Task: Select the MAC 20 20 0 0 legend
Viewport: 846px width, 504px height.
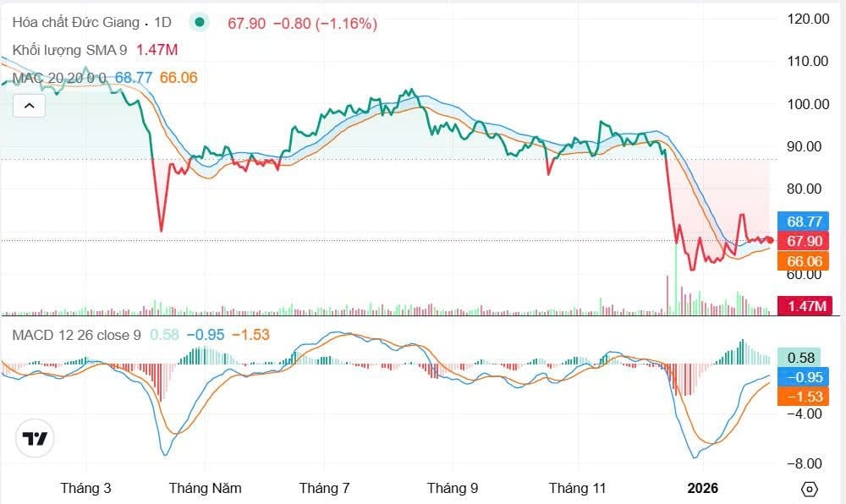Action: [59, 78]
